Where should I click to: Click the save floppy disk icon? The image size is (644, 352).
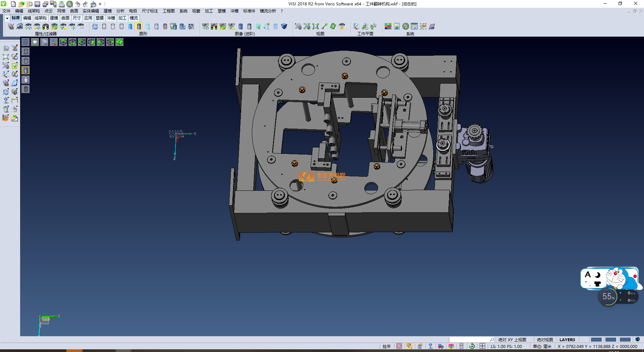37,4
